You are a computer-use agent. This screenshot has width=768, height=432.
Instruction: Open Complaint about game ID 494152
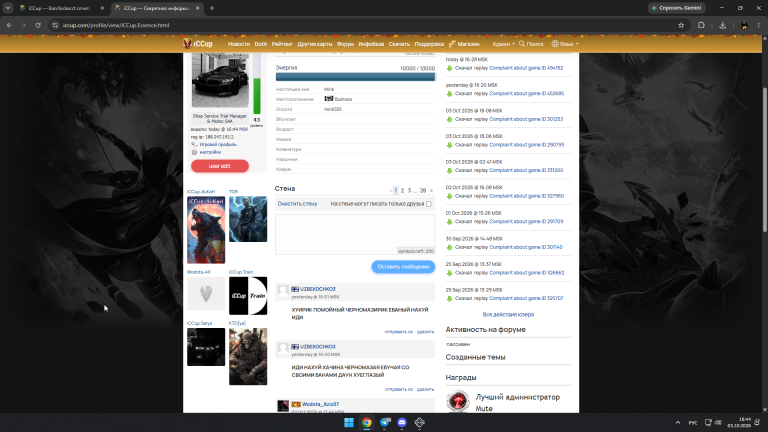526,68
